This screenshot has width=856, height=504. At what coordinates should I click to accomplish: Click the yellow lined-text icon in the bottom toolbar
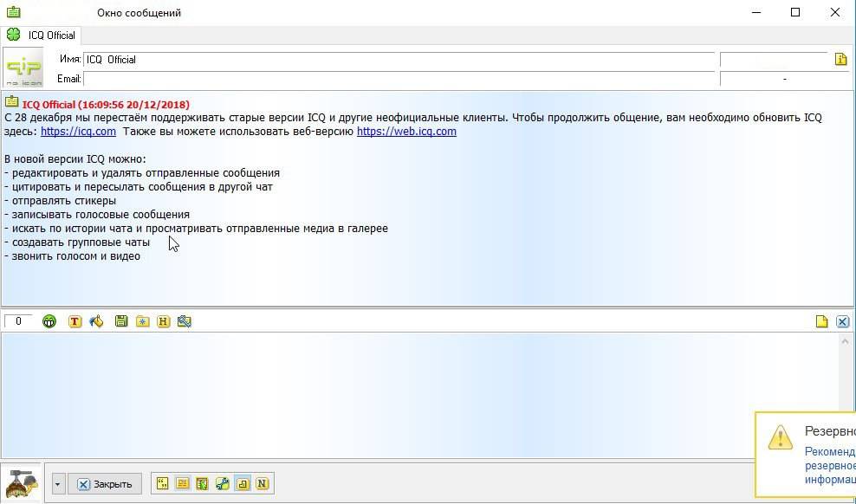tap(182, 483)
